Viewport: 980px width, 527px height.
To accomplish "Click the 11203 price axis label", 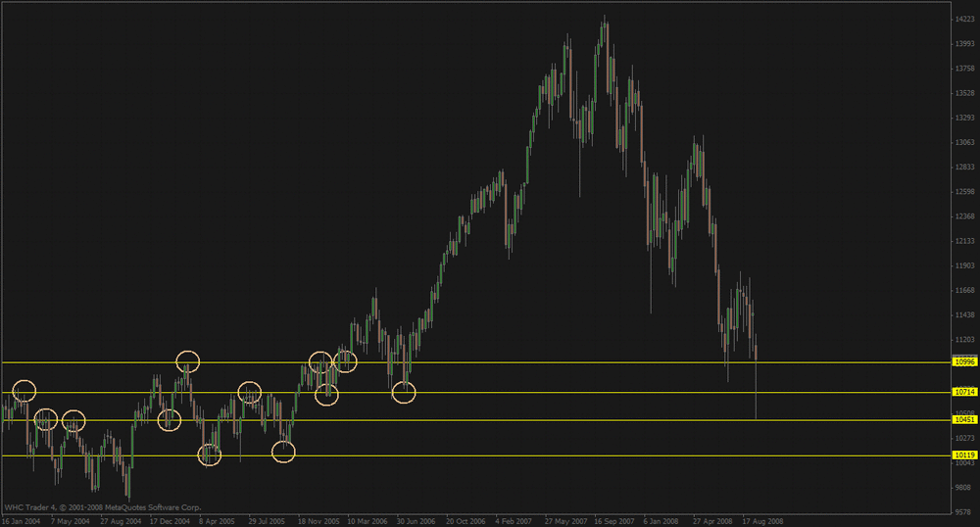I will point(964,340).
